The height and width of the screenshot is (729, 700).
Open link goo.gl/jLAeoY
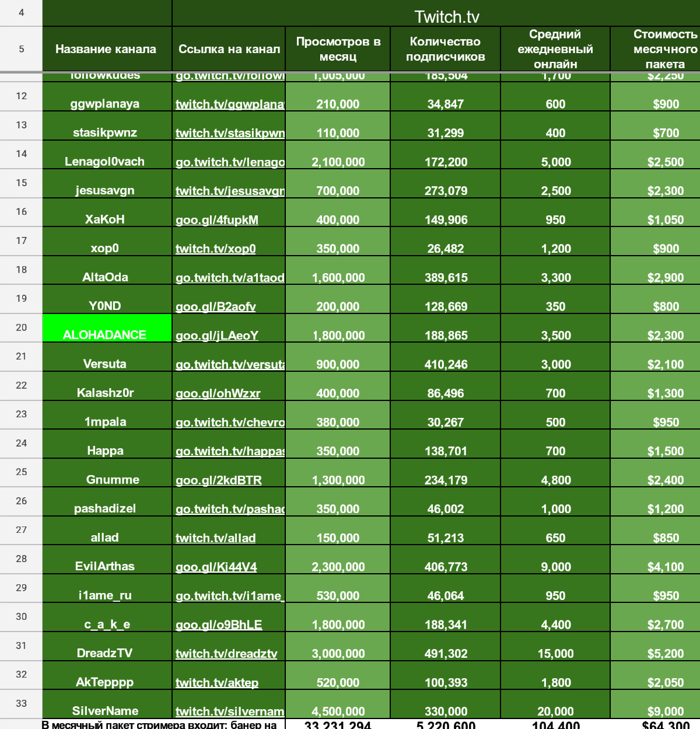tap(217, 336)
